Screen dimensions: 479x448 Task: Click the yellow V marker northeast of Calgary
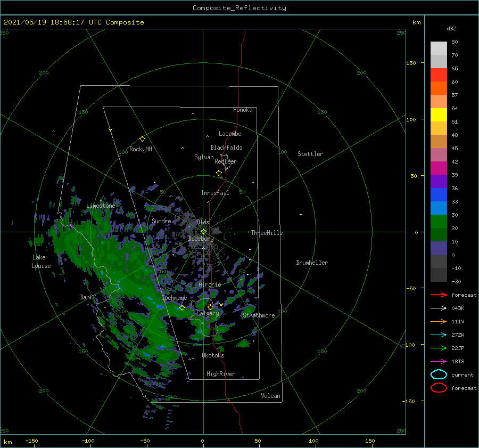pos(221,305)
